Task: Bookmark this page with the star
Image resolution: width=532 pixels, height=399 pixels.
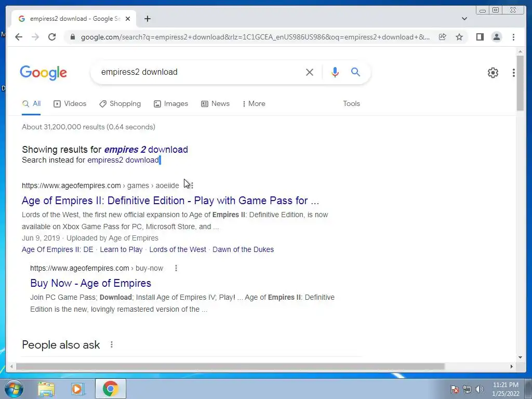Action: pyautogui.click(x=459, y=37)
